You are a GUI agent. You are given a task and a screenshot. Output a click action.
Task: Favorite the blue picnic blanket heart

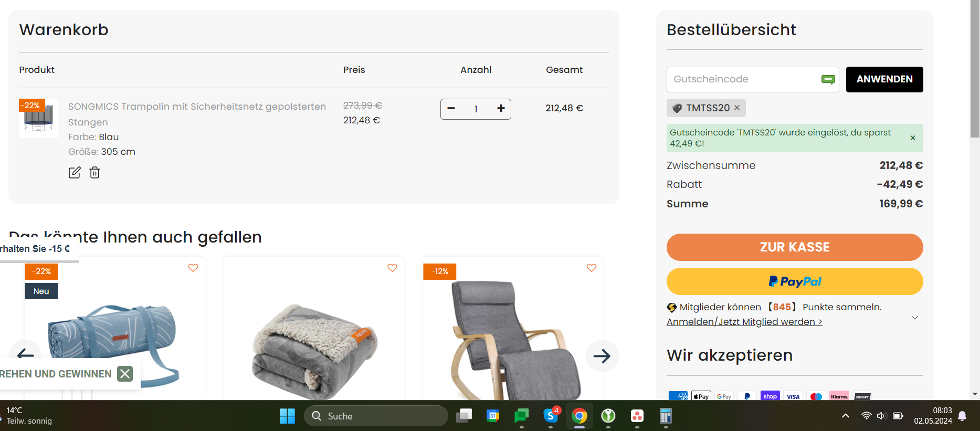tap(193, 268)
